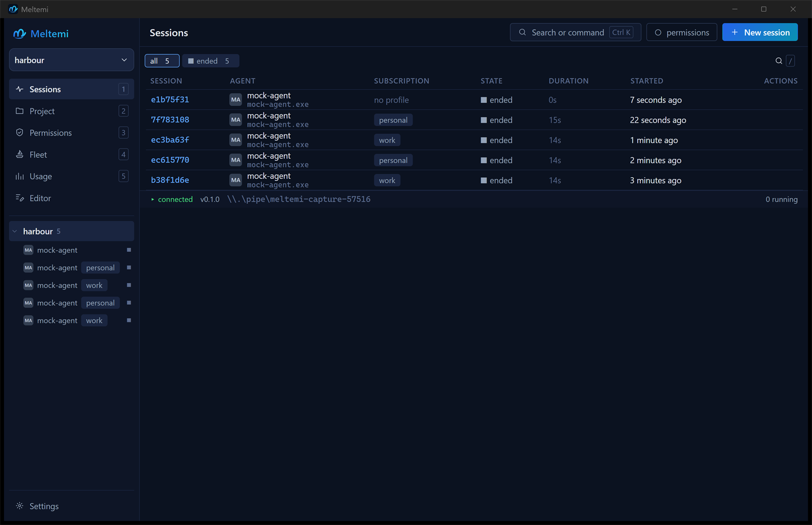Open the Project page
This screenshot has width=812, height=525.
pyautogui.click(x=72, y=111)
